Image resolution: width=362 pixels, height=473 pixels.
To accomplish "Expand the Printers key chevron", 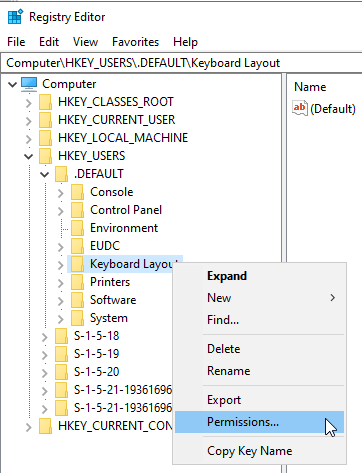I will point(61,283).
